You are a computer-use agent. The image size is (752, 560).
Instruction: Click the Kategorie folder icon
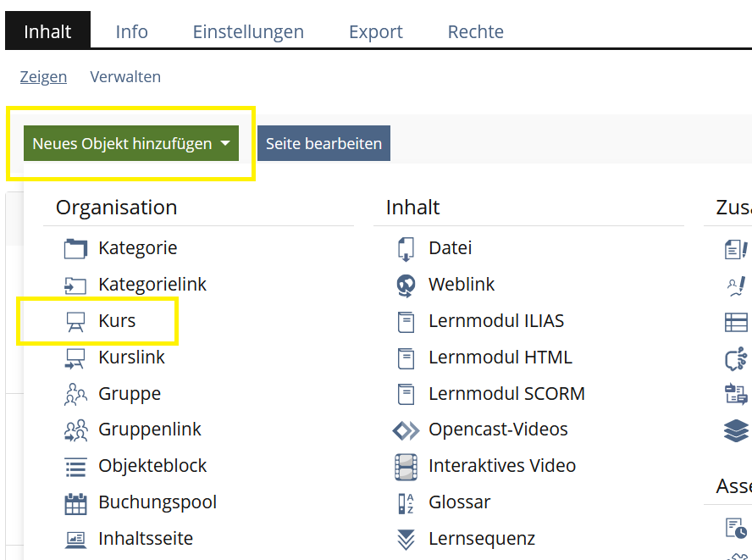click(x=75, y=249)
